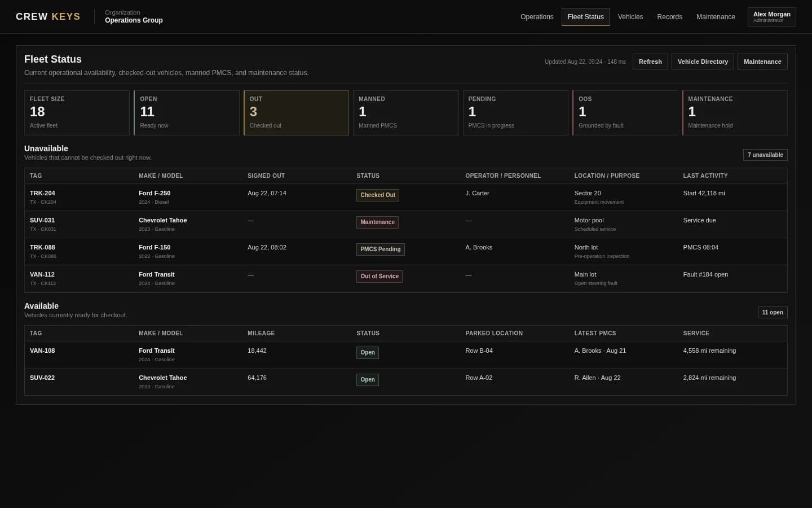Viewport: 812px width, 508px height.
Task: Click Ford Transit in the VAN-112 row
Action: [157, 274]
